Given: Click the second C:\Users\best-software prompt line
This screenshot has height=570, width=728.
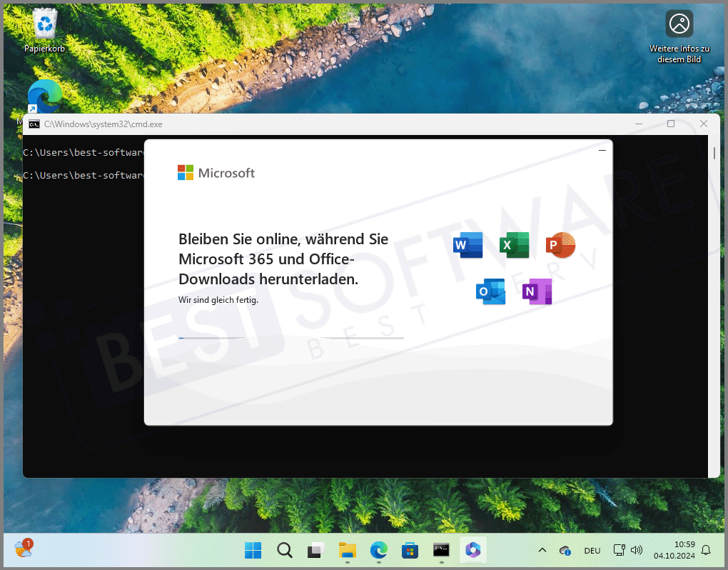Looking at the screenshot, I should pyautogui.click(x=84, y=175).
